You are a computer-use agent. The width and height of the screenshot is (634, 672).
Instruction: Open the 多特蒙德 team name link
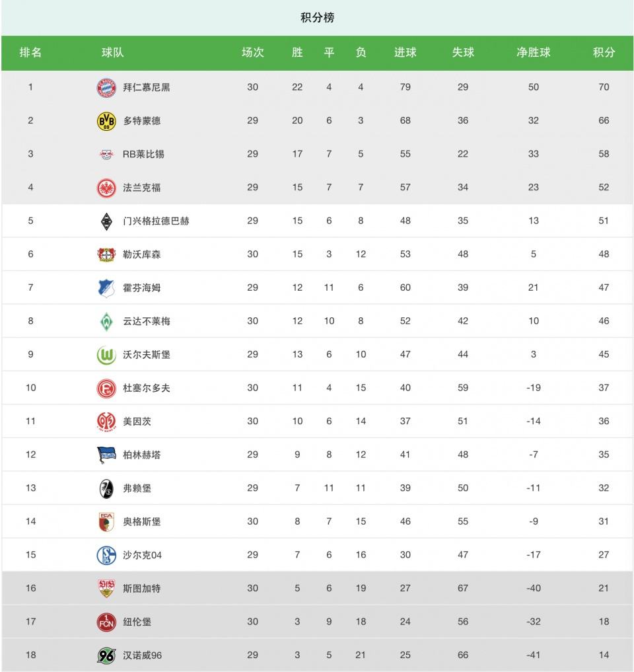pyautogui.click(x=142, y=121)
